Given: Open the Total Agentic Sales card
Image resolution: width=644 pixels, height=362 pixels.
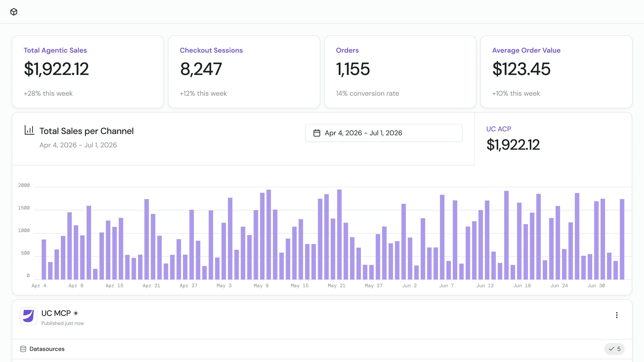Looking at the screenshot, I should (88, 72).
